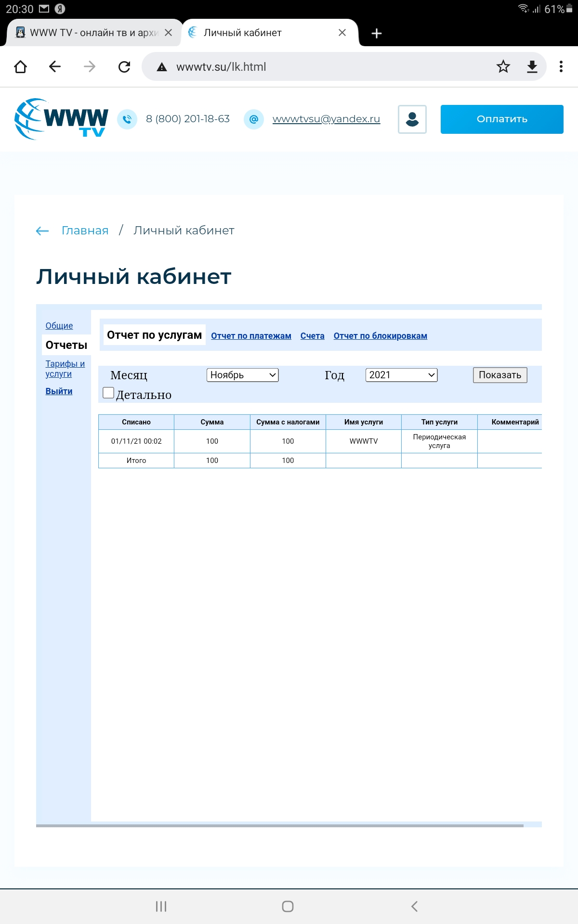Click Имя услуги column header
Image resolution: width=578 pixels, height=924 pixels.
click(x=364, y=422)
